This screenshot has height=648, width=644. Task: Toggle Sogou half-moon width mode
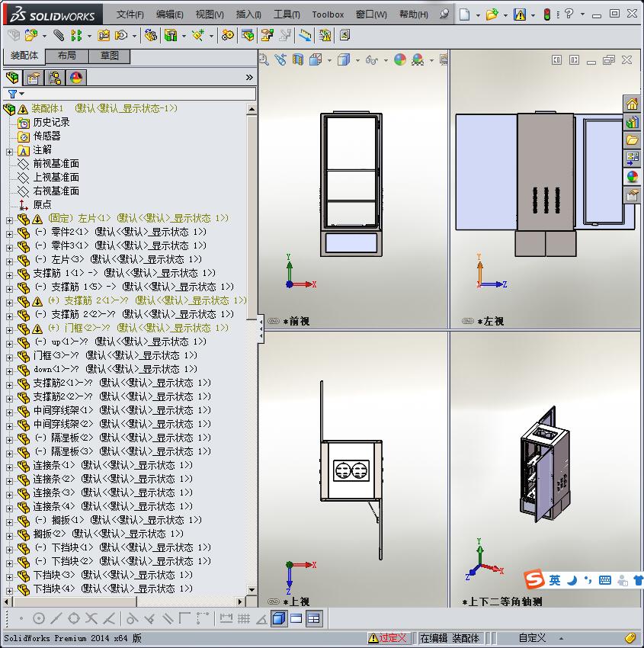point(572,580)
